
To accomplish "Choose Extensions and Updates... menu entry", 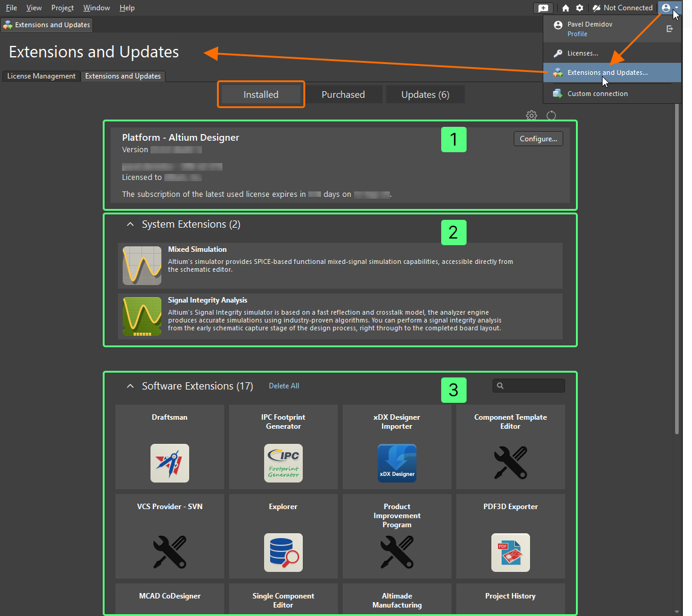I will 612,72.
